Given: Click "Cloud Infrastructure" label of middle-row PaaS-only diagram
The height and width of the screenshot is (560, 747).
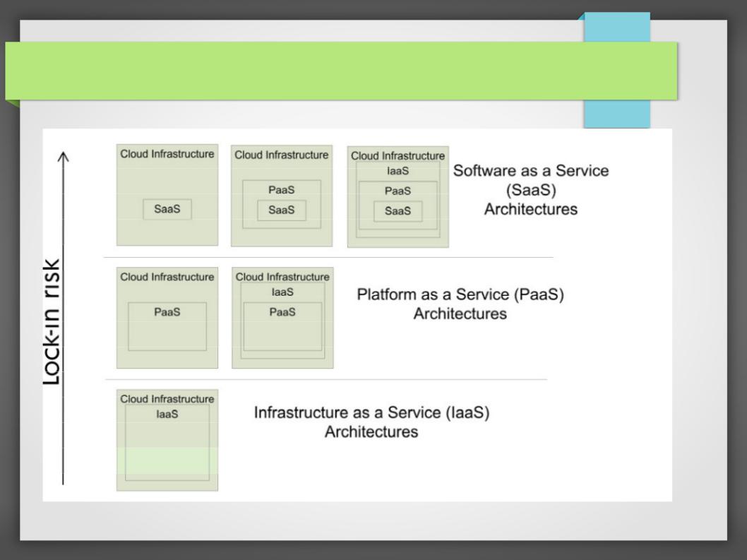Looking at the screenshot, I should pos(167,277).
